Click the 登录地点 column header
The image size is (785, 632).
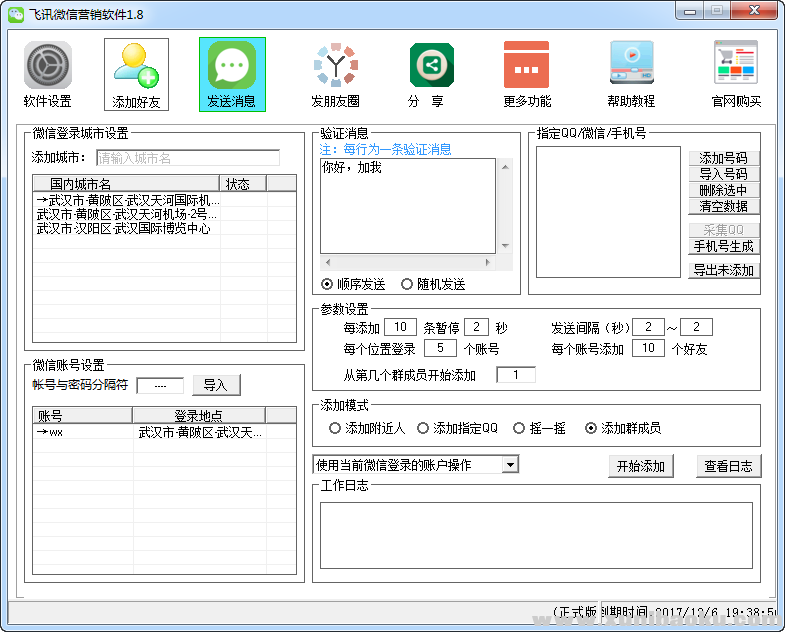(x=197, y=416)
